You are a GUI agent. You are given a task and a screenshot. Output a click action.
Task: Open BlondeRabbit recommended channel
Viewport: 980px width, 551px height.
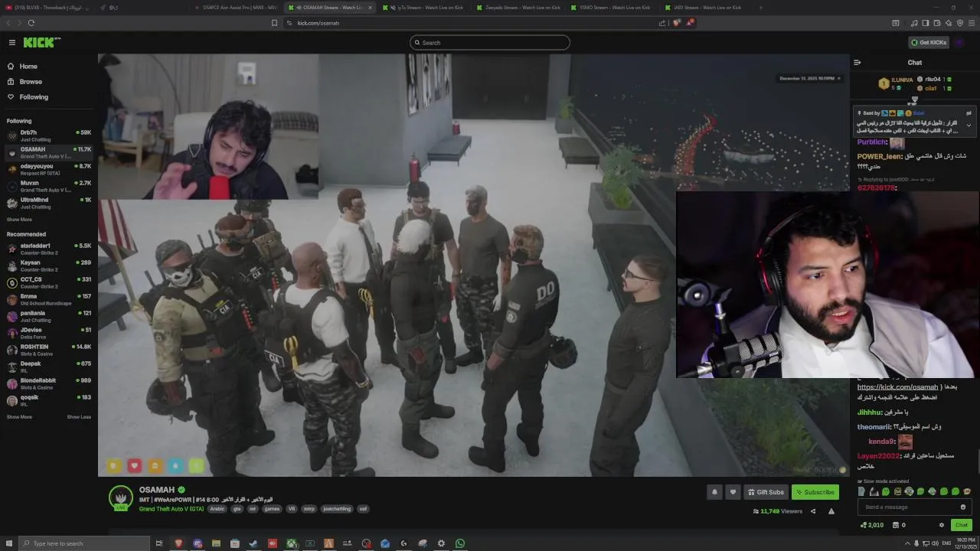pyautogui.click(x=49, y=383)
